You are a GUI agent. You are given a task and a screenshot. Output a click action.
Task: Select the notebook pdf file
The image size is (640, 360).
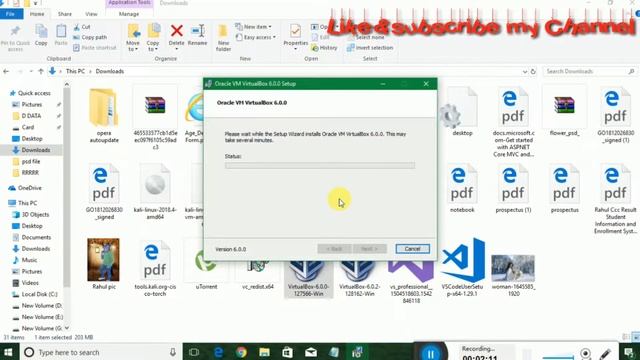point(462,189)
